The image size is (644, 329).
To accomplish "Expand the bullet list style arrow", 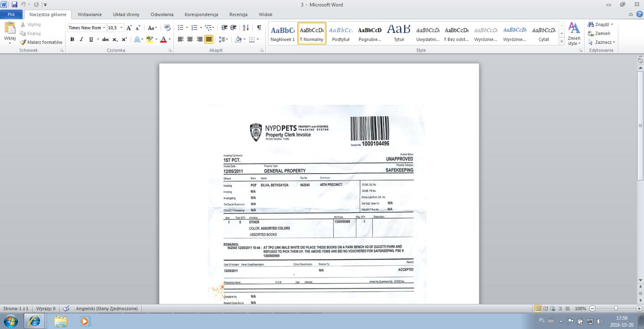I will point(187,27).
